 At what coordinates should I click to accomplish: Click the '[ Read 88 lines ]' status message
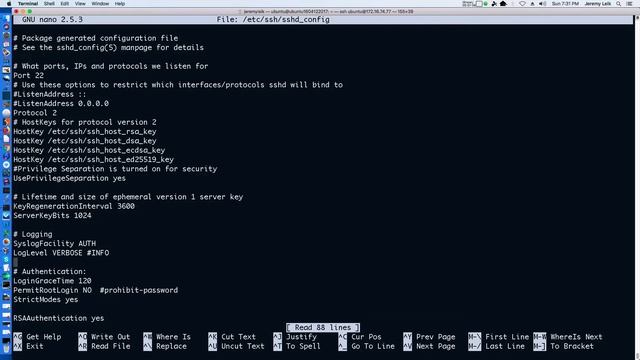click(x=323, y=327)
